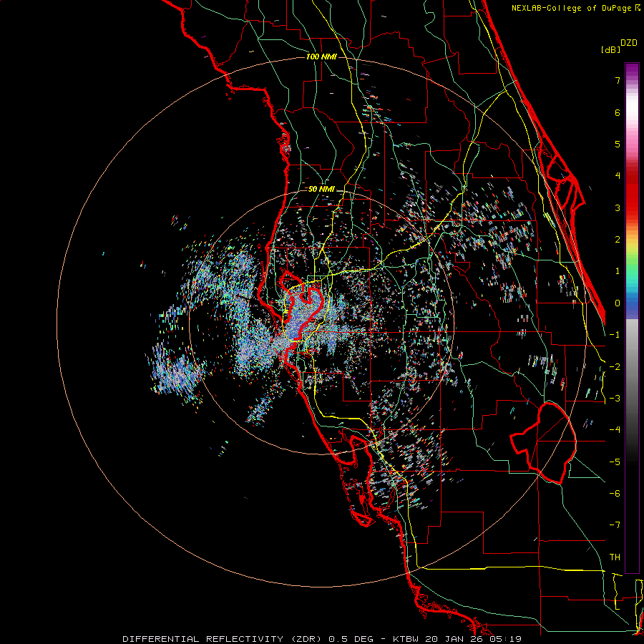Click the 7 value on the color scale

pyautogui.click(x=618, y=80)
